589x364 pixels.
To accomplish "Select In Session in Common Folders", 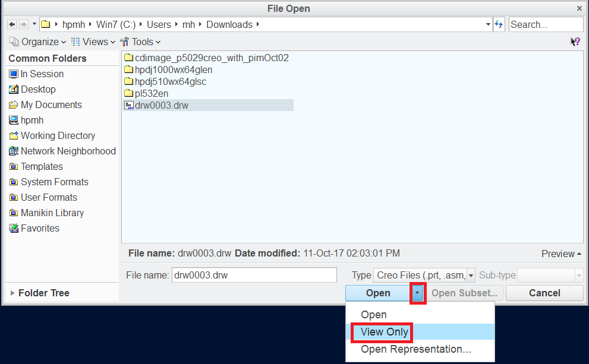I will (42, 74).
